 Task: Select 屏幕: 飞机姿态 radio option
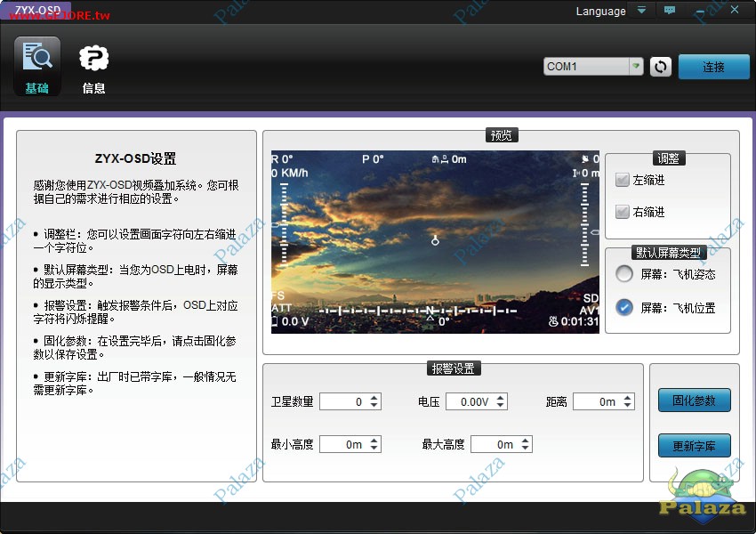click(624, 274)
